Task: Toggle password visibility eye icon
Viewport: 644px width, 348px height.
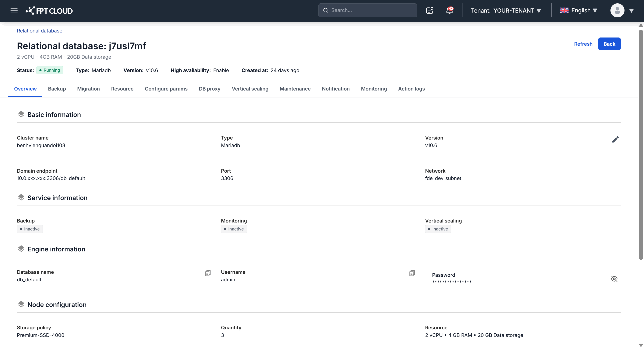Action: 614,279
